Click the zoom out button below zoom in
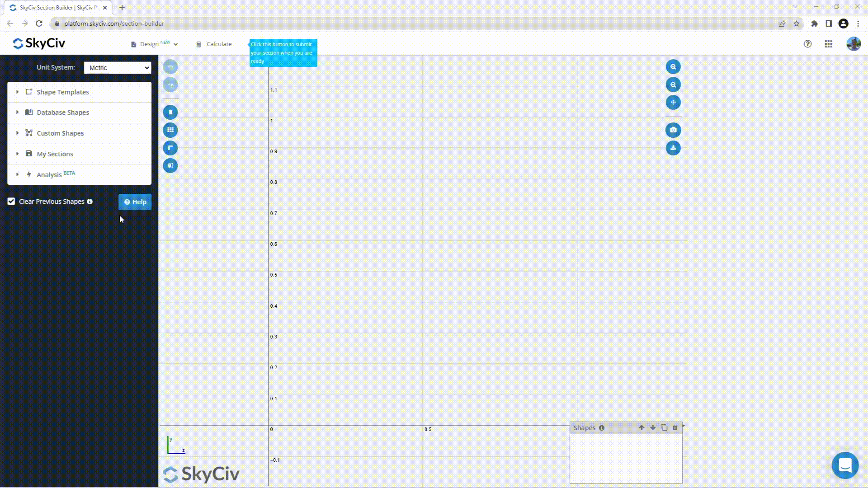Screen dimensions: 868x488 click(672, 84)
